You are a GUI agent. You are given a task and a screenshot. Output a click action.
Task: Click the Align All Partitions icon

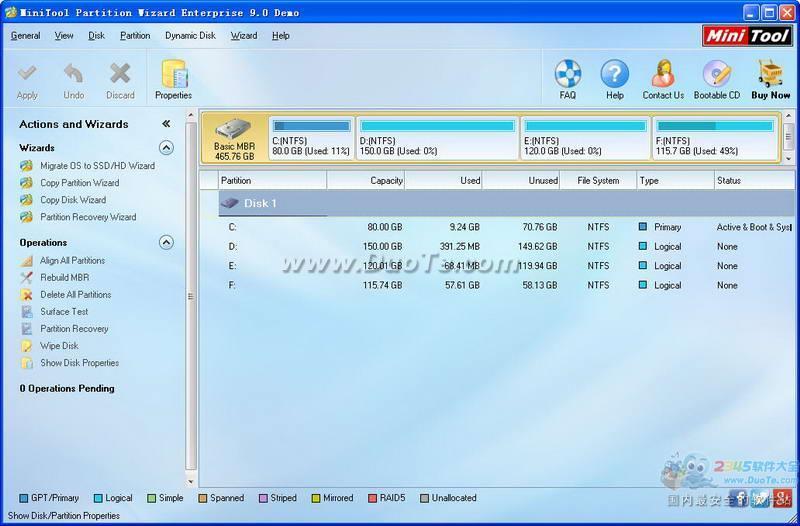[27, 261]
